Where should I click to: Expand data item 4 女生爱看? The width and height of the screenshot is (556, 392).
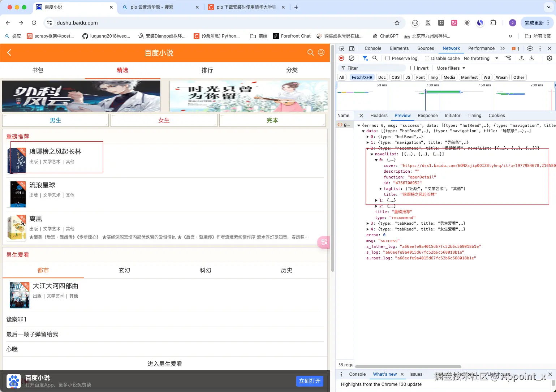(368, 229)
